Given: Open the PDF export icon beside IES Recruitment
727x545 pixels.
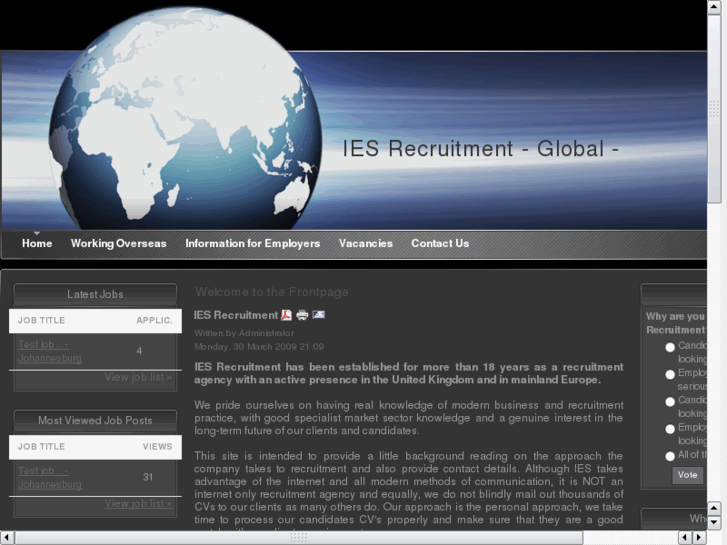Looking at the screenshot, I should coord(286,315).
